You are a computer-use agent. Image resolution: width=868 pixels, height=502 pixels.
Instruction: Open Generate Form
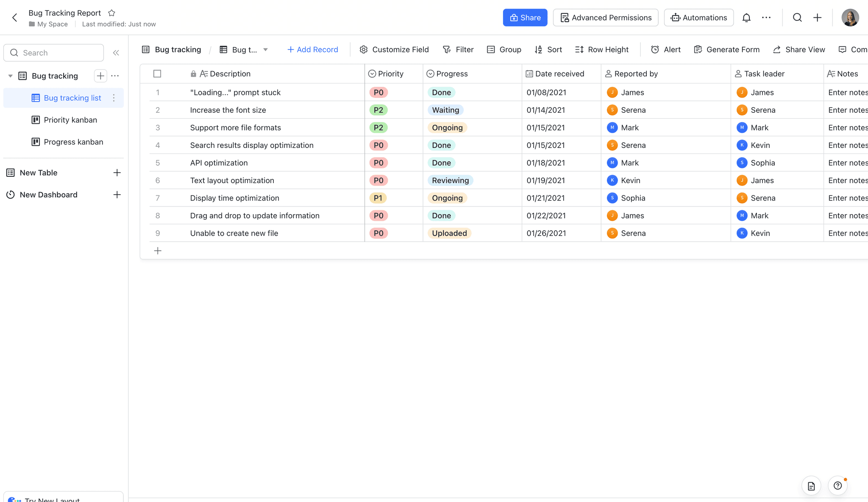[x=726, y=50]
